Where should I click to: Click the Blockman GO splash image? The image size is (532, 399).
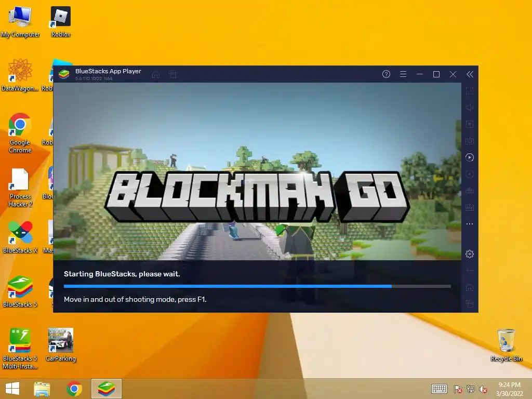(x=257, y=171)
